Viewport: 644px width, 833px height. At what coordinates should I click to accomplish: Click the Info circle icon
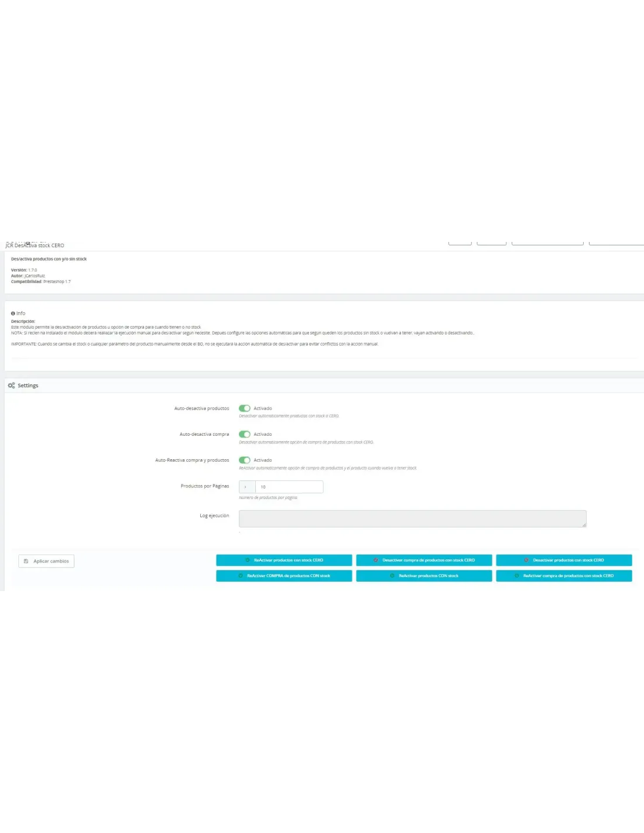[x=13, y=313]
